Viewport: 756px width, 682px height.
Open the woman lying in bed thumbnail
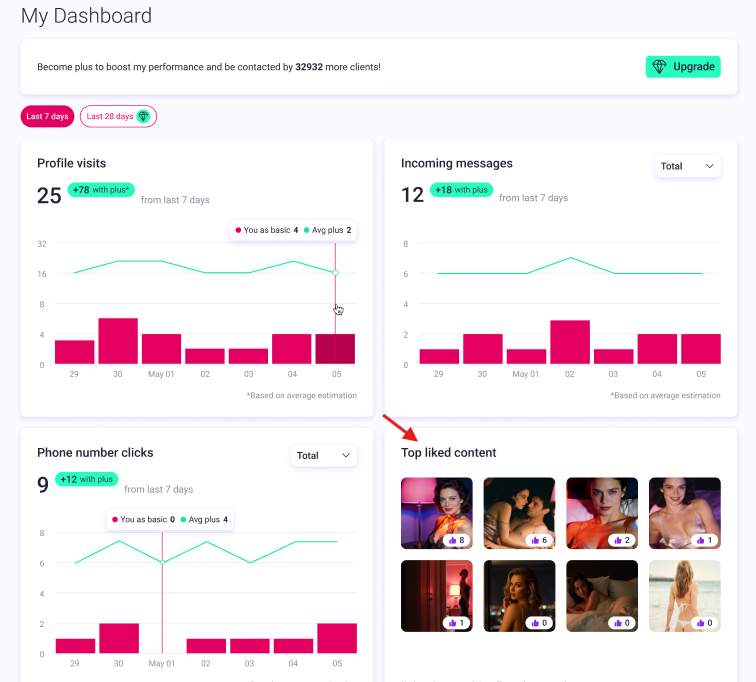coord(602,596)
